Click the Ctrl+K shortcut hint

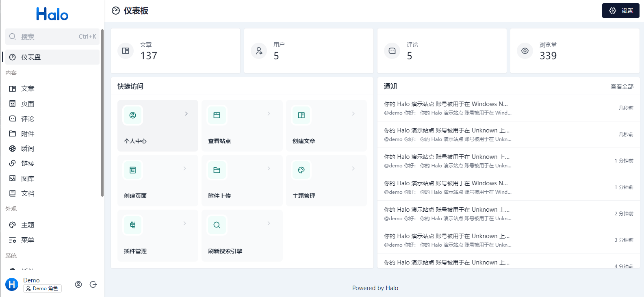pyautogui.click(x=87, y=37)
